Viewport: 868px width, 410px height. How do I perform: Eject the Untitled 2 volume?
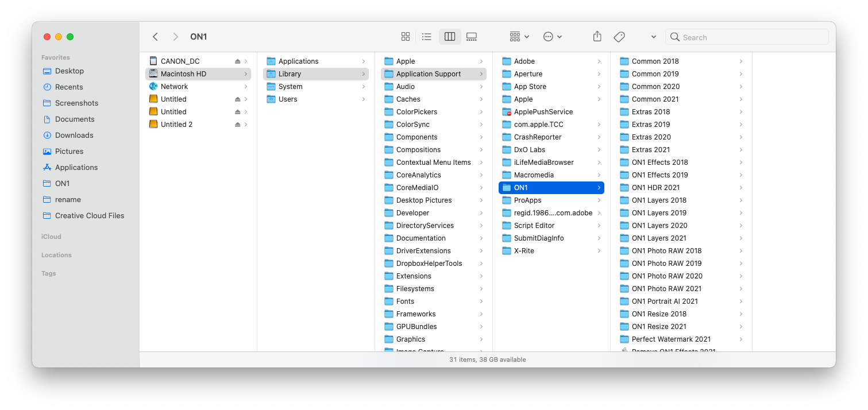[x=238, y=125]
